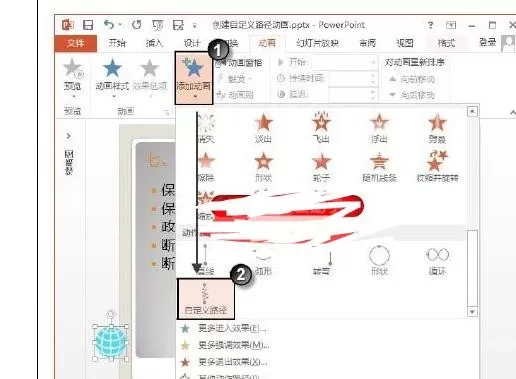This screenshot has height=379, width=516.
Task: Click the 登录 sign-in link
Action: pyautogui.click(x=487, y=42)
